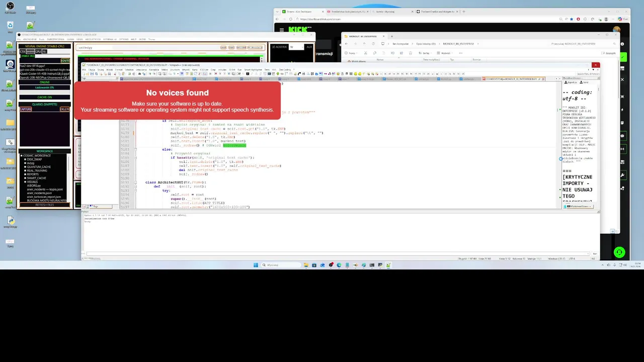Edit the CTX value field
Viewport: 644px width, 362px height.
[31, 51]
